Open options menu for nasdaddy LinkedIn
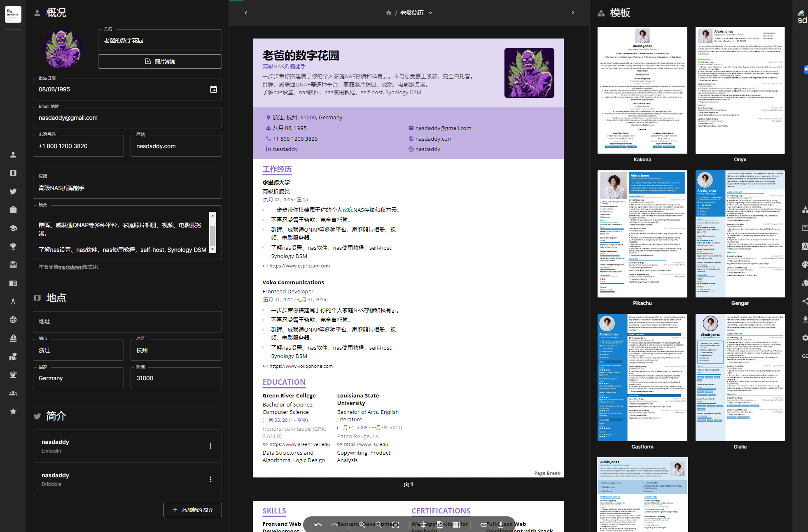Image resolution: width=808 pixels, height=532 pixels. coord(210,446)
